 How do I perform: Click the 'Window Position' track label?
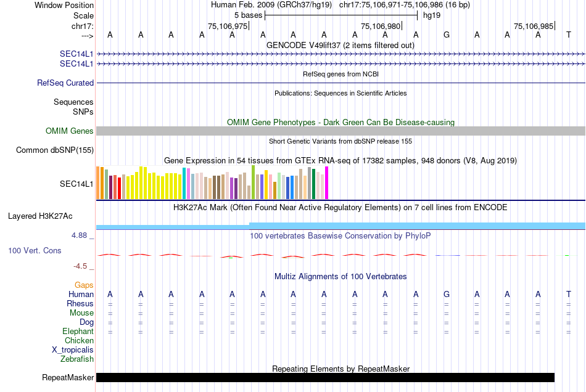pos(64,5)
